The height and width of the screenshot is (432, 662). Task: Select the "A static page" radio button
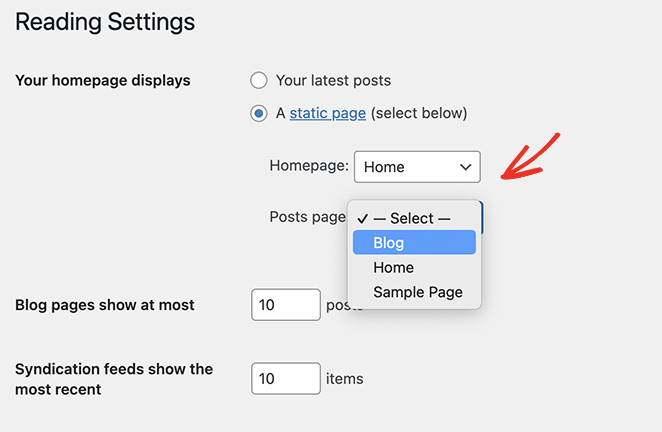click(x=259, y=113)
